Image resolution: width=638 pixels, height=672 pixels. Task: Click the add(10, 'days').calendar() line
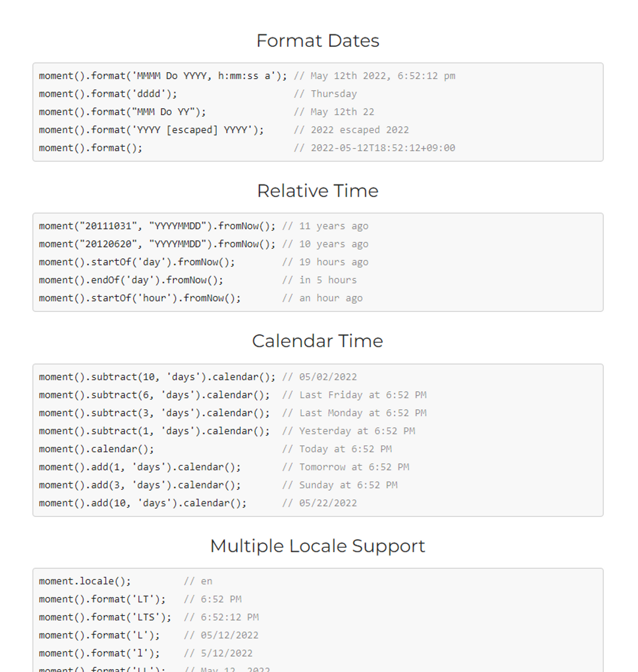coord(143,503)
